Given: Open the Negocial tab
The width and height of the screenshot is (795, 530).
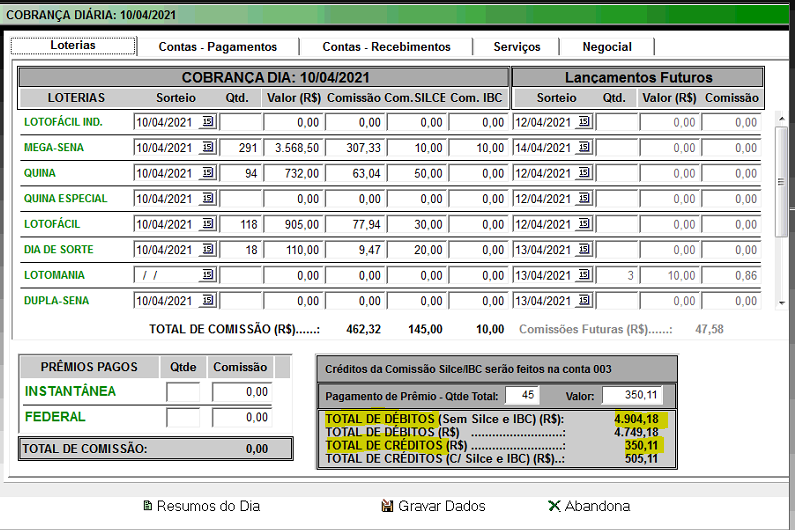Looking at the screenshot, I should pyautogui.click(x=607, y=47).
